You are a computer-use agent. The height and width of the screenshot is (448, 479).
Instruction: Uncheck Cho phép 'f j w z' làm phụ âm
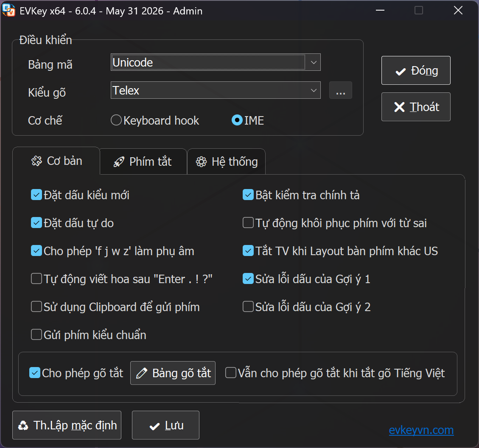(36, 251)
